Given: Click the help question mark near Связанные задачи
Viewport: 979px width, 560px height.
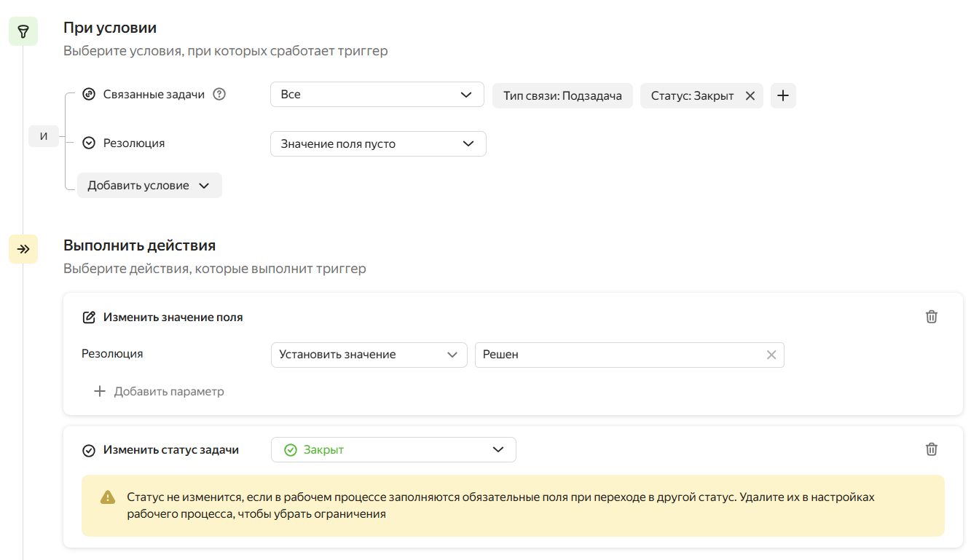Looking at the screenshot, I should tap(219, 94).
